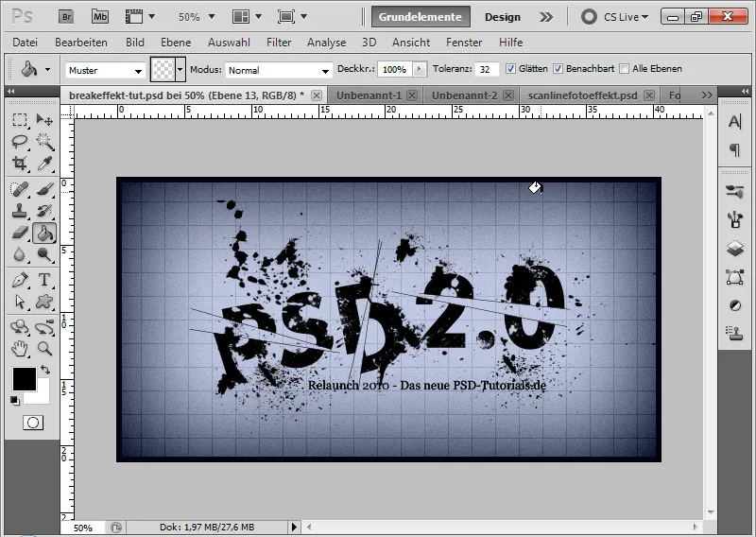Viewport: 756px width, 537px height.
Task: Select the Paint Bucket tool in toolbox
Action: click(44, 233)
